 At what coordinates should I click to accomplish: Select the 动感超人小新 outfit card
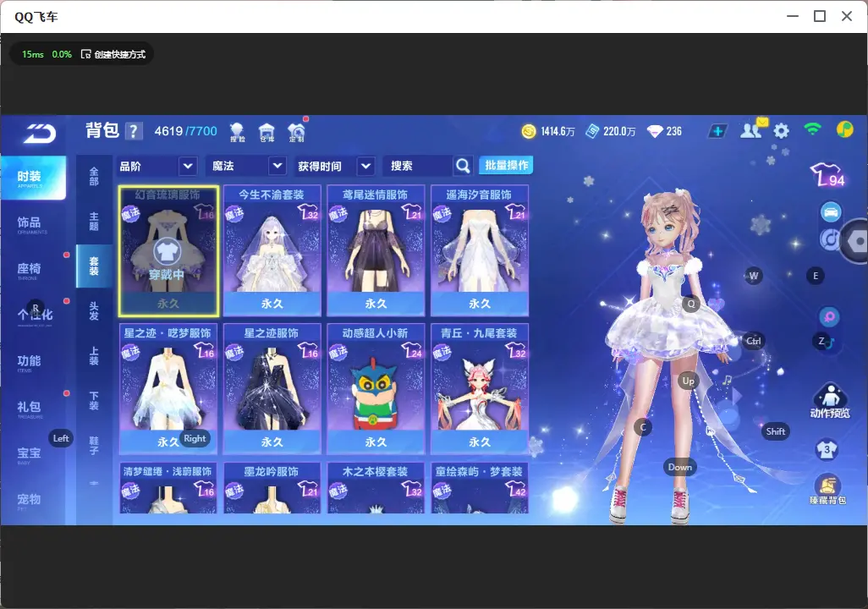pos(376,388)
